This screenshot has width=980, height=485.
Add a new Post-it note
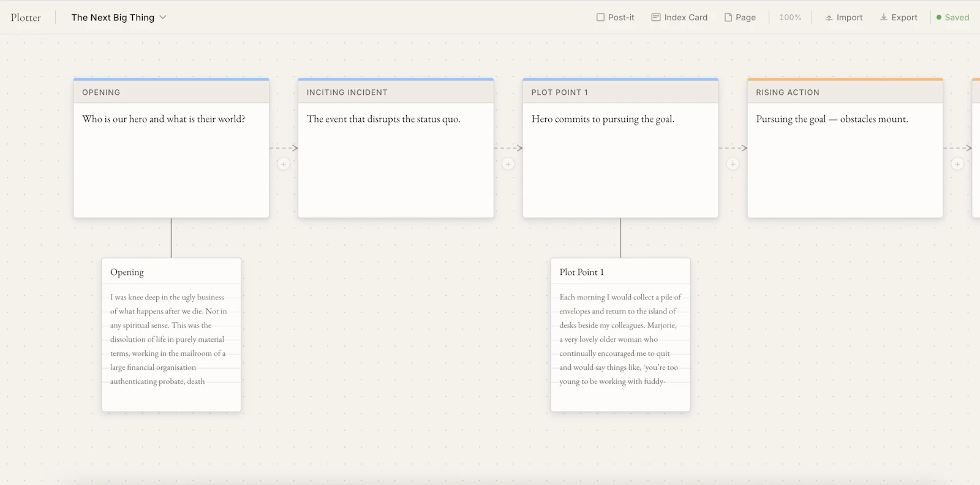(616, 17)
